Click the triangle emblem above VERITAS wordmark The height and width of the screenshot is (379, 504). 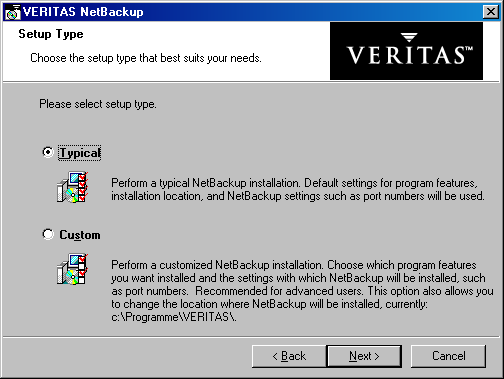409,37
